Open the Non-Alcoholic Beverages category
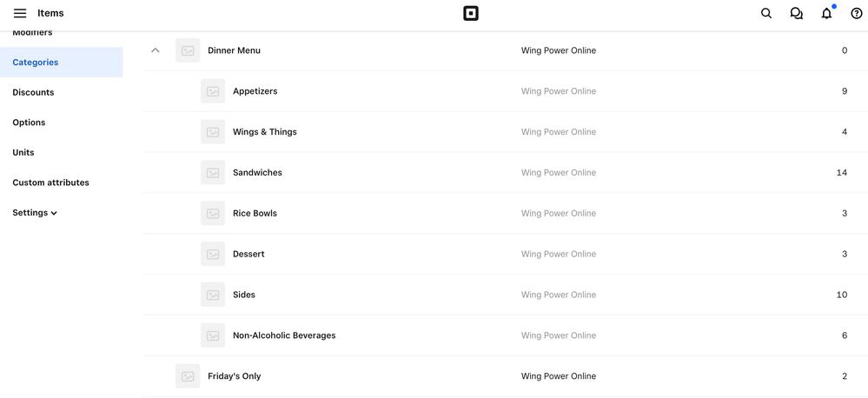This screenshot has width=868, height=398. pyautogui.click(x=284, y=335)
